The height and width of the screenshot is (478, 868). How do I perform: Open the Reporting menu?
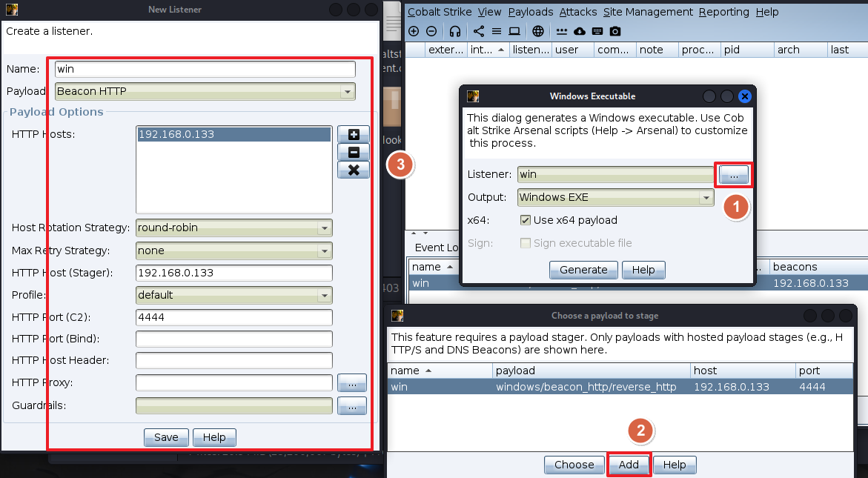click(x=723, y=12)
